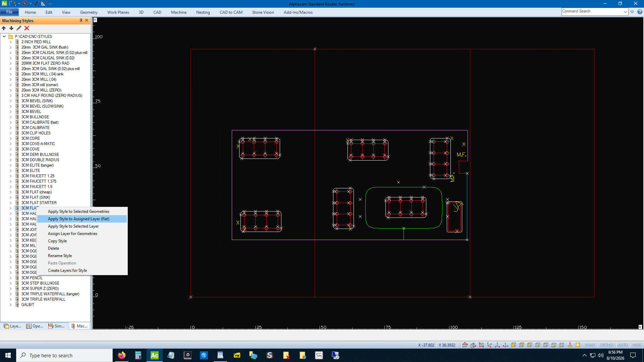Choose Rename Style from context menu
Image resolution: width=644 pixels, height=362 pixels.
click(60, 256)
